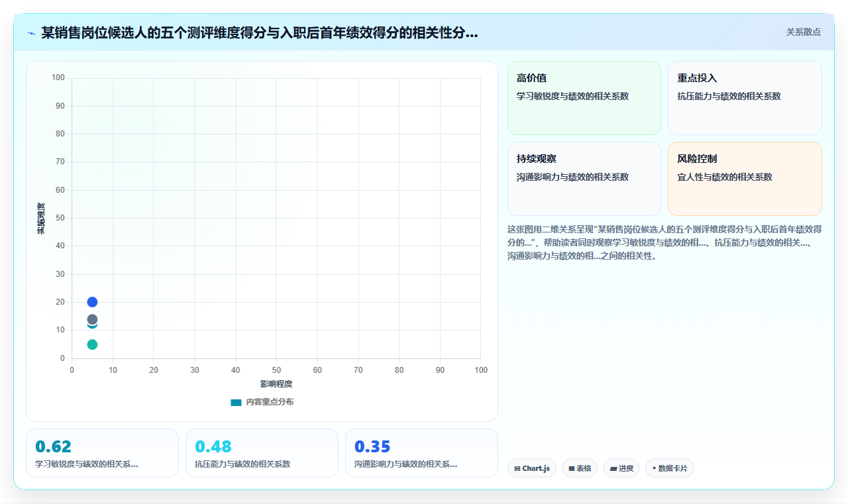Image resolution: width=848 pixels, height=504 pixels.
Task: Click the 学习敏锐度与绩效的相关系数 text in 高价值
Action: (572, 96)
